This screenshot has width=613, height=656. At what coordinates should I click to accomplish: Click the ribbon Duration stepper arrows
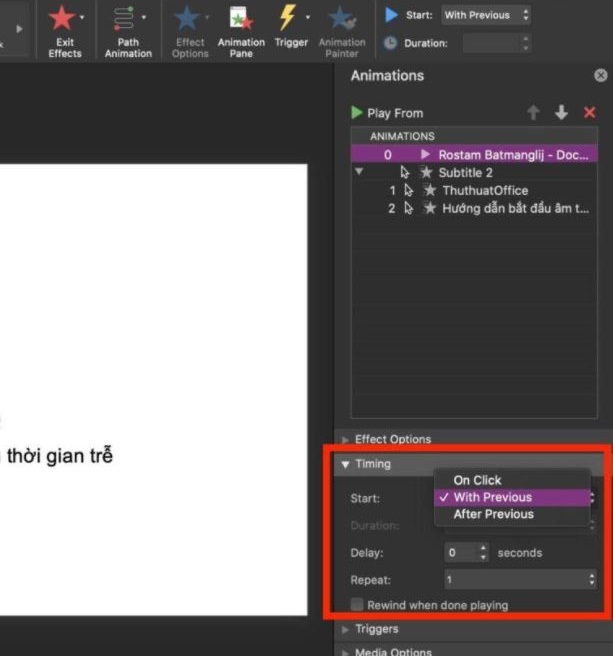526,43
